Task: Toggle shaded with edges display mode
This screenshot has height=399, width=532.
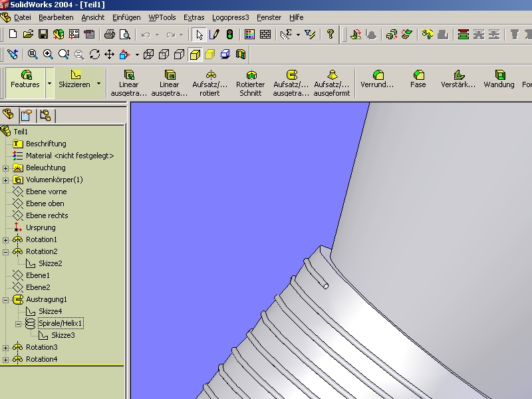Action: point(195,55)
